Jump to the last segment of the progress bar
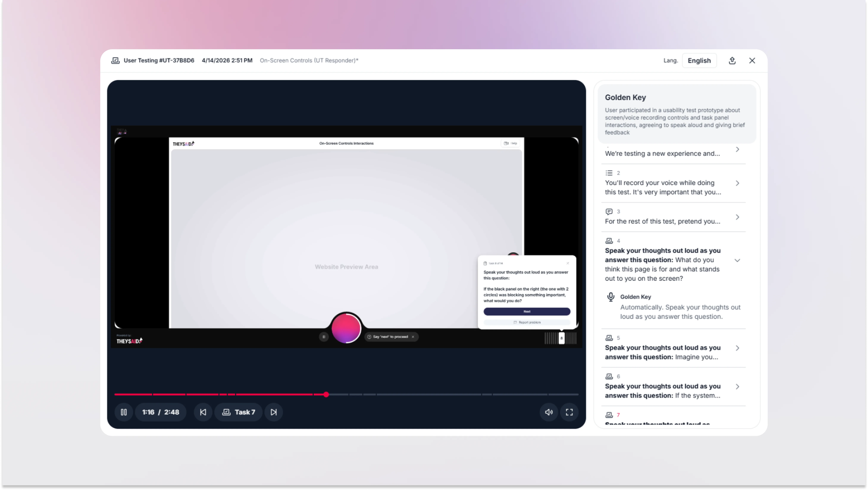 pos(563,394)
